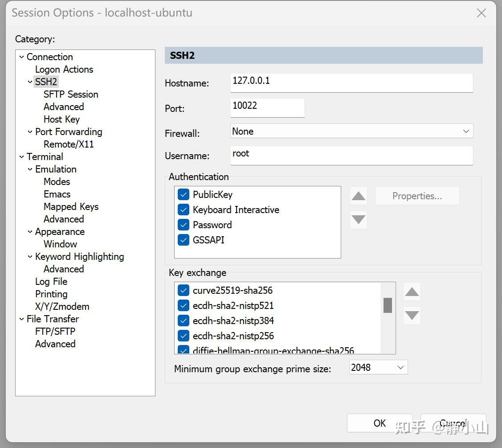The height and width of the screenshot is (448, 502).
Task: Move key exchange algorithm down arrow
Action: coord(412,315)
